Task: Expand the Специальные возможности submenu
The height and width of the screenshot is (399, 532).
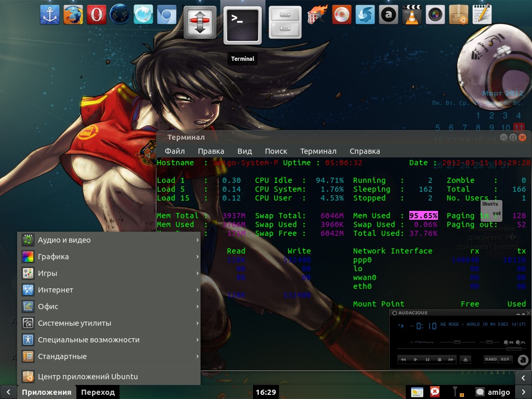Action: 109,340
